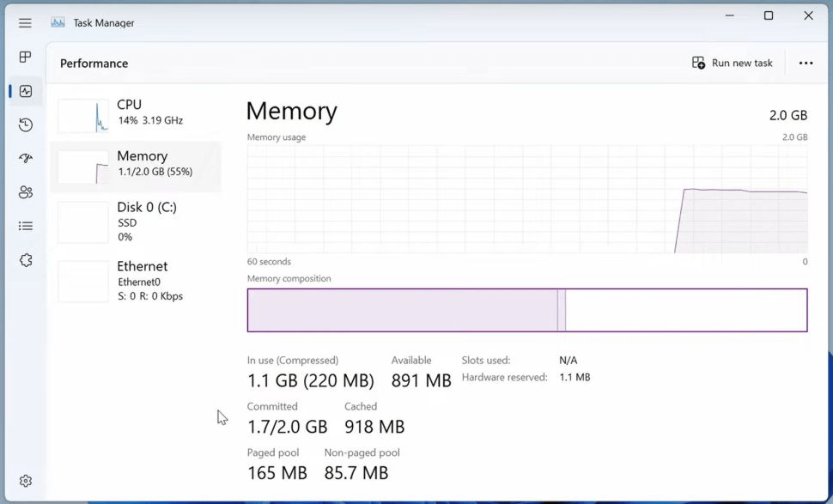Click the Task Manager icon in the title bar
Viewport: 833px width, 504px height.
[x=57, y=22]
